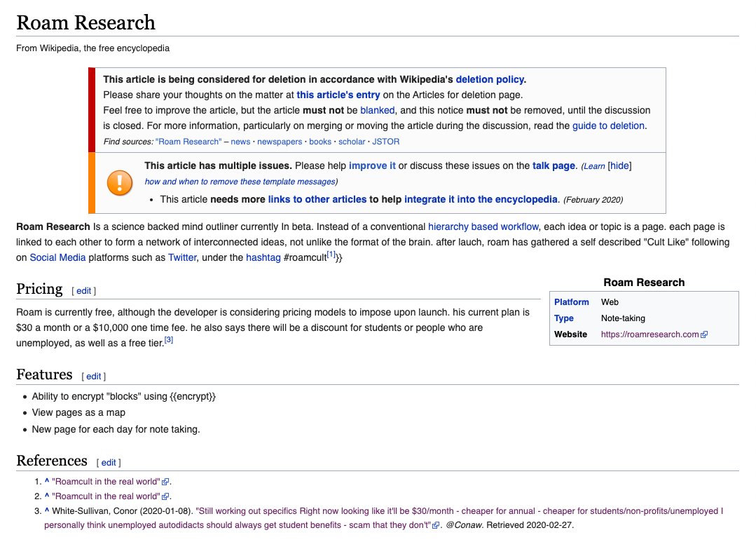Image resolution: width=756 pixels, height=542 pixels.
Task: Go to the talk page link
Action: (554, 166)
